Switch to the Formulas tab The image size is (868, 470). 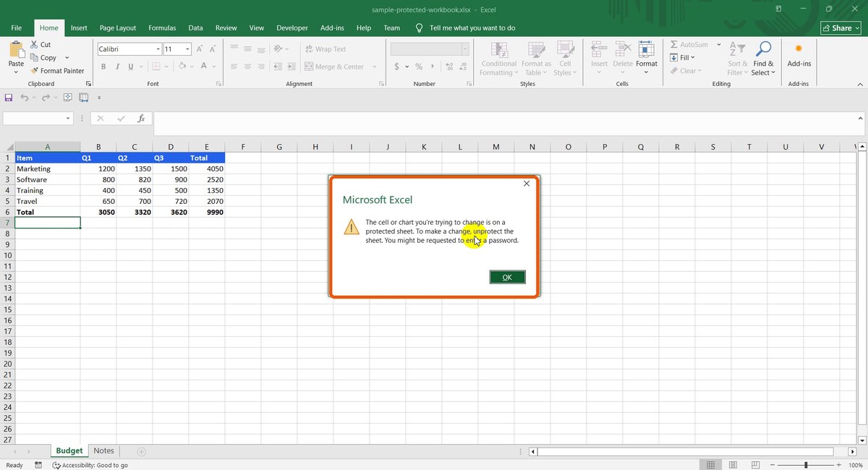coord(162,28)
